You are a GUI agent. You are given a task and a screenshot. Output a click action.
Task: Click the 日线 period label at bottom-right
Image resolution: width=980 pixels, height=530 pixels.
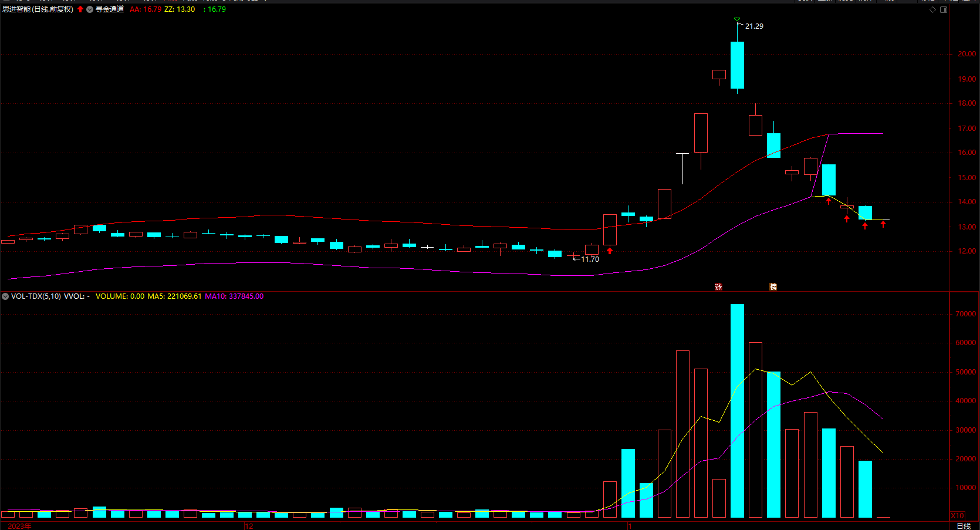(964, 526)
